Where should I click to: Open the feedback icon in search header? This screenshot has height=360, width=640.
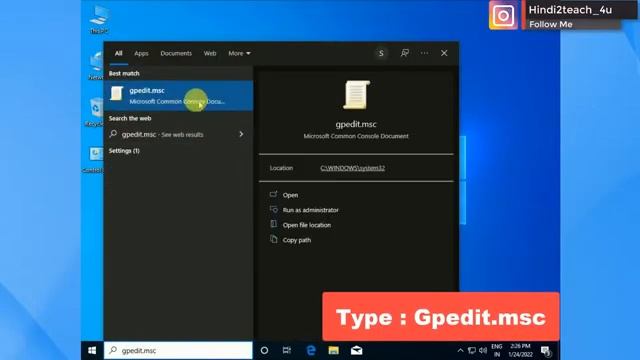[404, 53]
